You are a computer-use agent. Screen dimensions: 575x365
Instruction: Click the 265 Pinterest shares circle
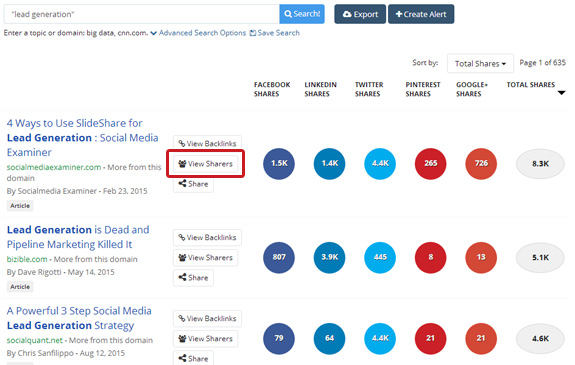click(x=431, y=164)
